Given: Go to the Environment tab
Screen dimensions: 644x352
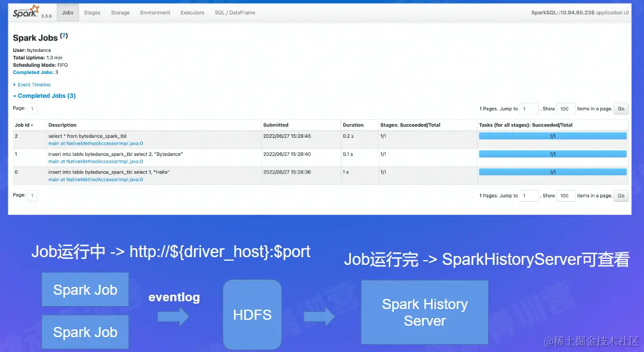Looking at the screenshot, I should [x=155, y=13].
